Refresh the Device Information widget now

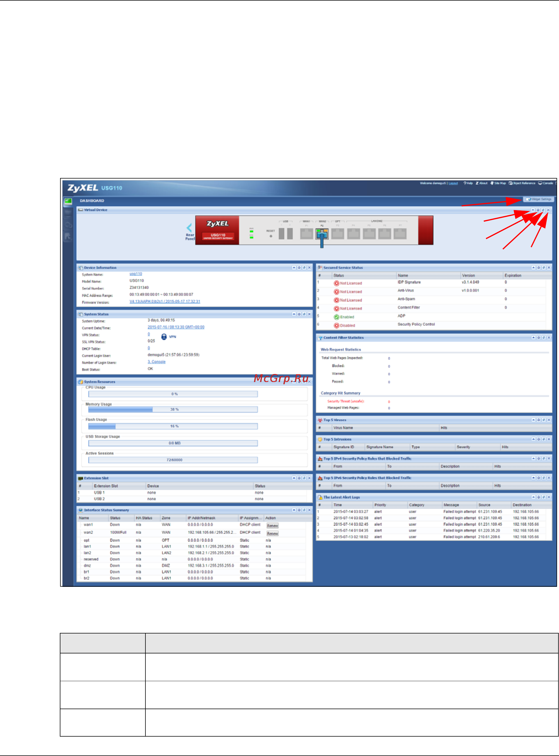[x=304, y=268]
